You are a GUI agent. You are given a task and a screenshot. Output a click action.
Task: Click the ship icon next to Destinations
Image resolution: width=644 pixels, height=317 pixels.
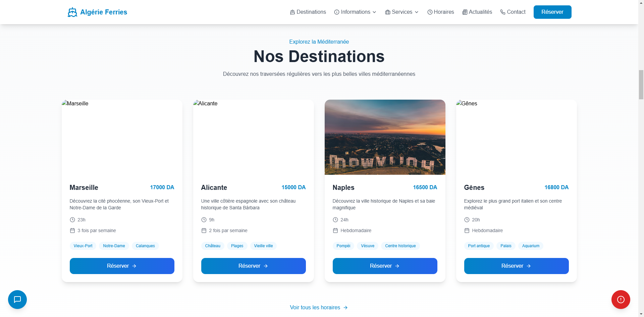(292, 12)
